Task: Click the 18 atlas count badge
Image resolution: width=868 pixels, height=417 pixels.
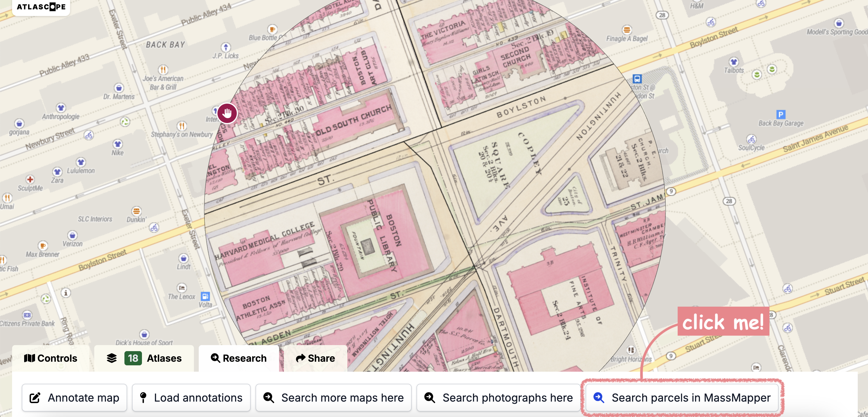Action: (133, 358)
